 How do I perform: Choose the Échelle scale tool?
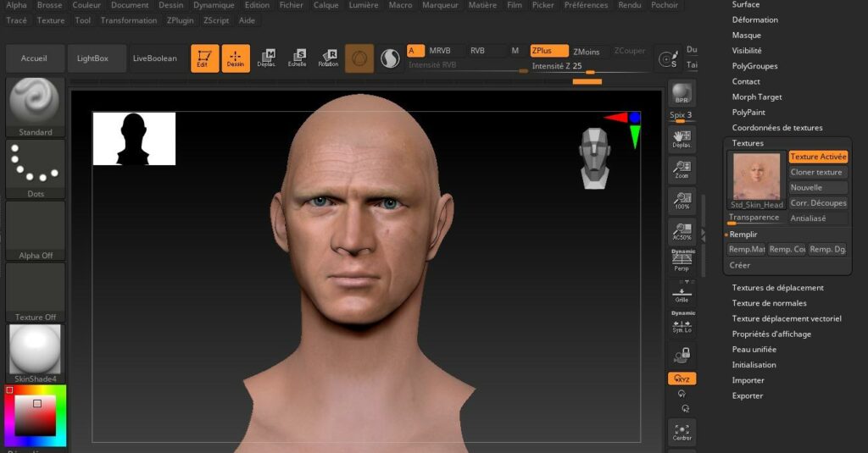point(297,58)
